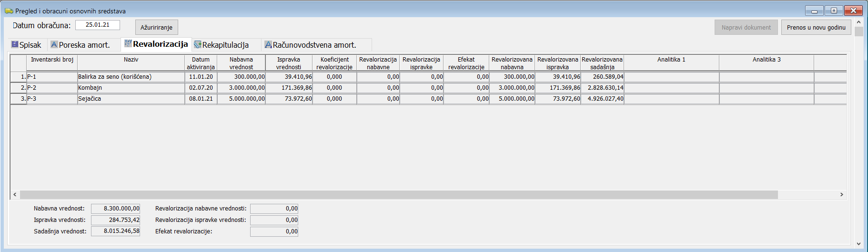Click the Napravi dokument button
The height and width of the screenshot is (252, 868).
click(746, 27)
